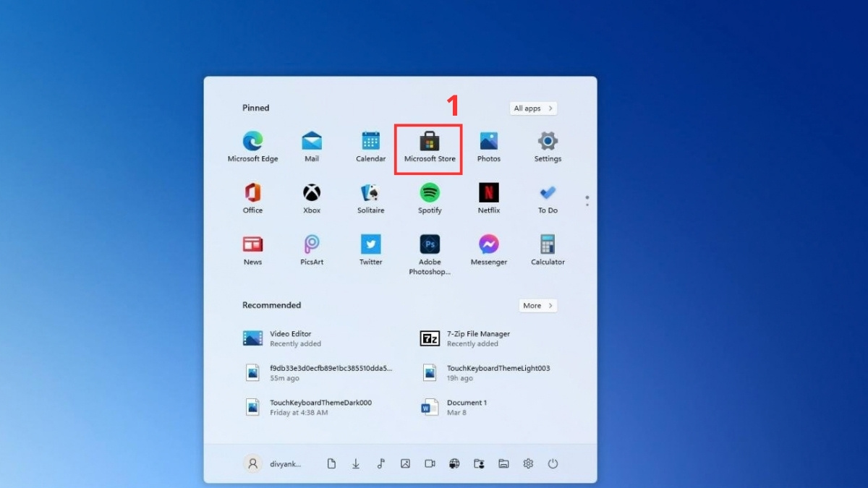
Task: Open the divyank… user account menu
Action: [273, 464]
